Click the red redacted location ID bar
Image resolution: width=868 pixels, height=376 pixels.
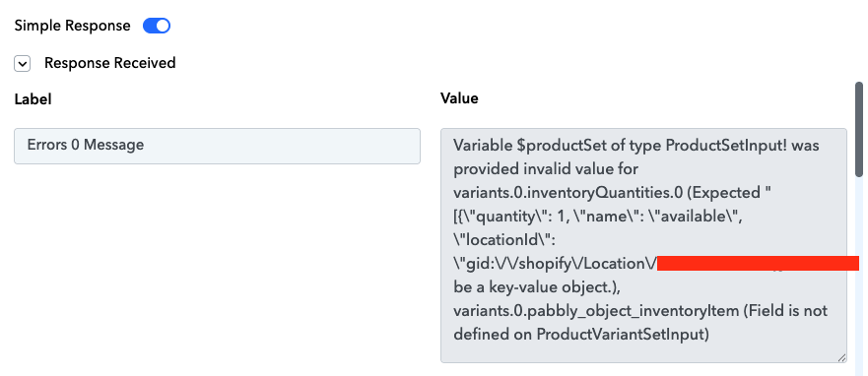click(x=758, y=263)
